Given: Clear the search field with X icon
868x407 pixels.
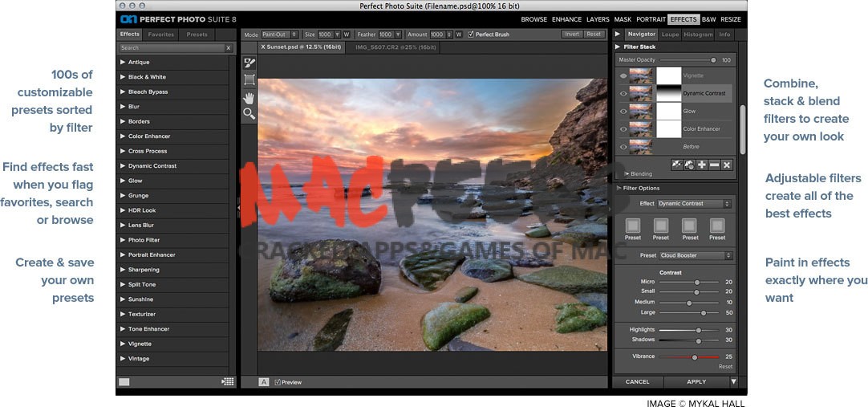Looking at the screenshot, I should coord(228,48).
